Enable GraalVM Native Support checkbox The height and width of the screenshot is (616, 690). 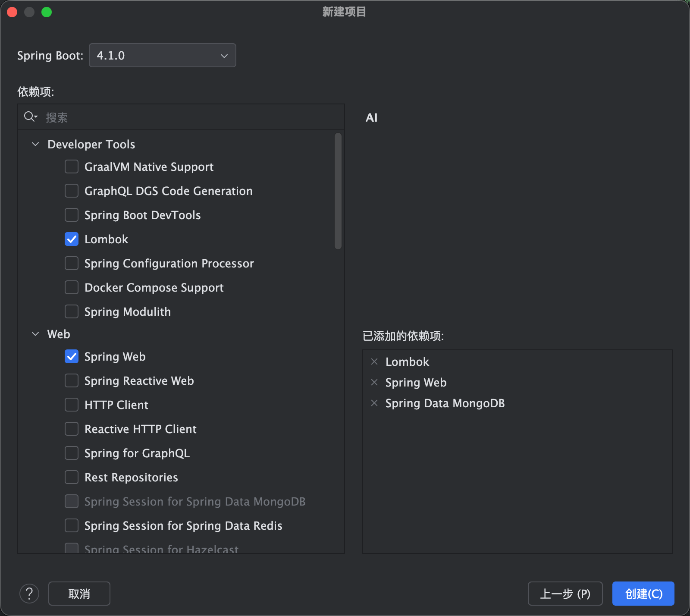tap(72, 167)
